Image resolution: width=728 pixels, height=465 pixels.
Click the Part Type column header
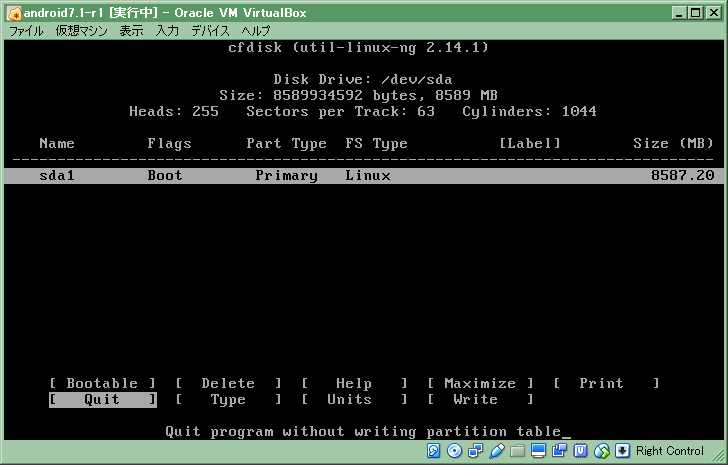coord(286,143)
